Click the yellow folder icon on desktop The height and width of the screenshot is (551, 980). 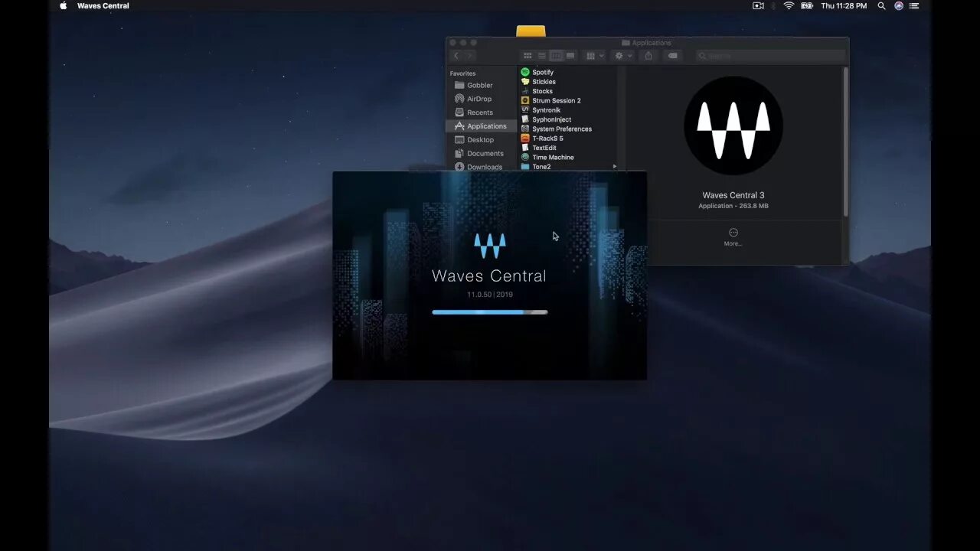click(531, 31)
